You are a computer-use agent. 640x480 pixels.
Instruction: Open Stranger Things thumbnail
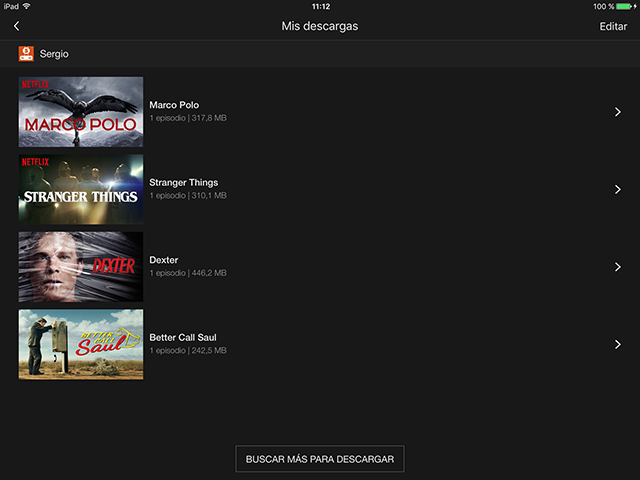[81, 189]
